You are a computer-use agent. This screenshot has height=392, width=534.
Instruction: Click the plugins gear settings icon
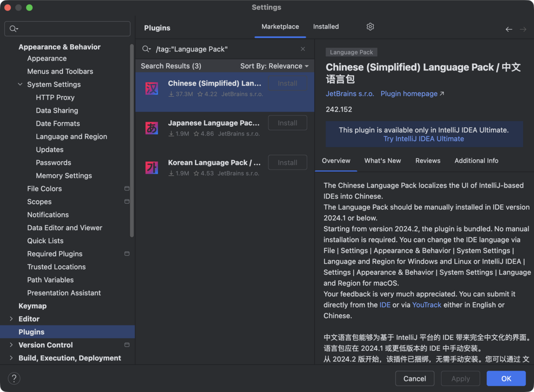click(370, 27)
